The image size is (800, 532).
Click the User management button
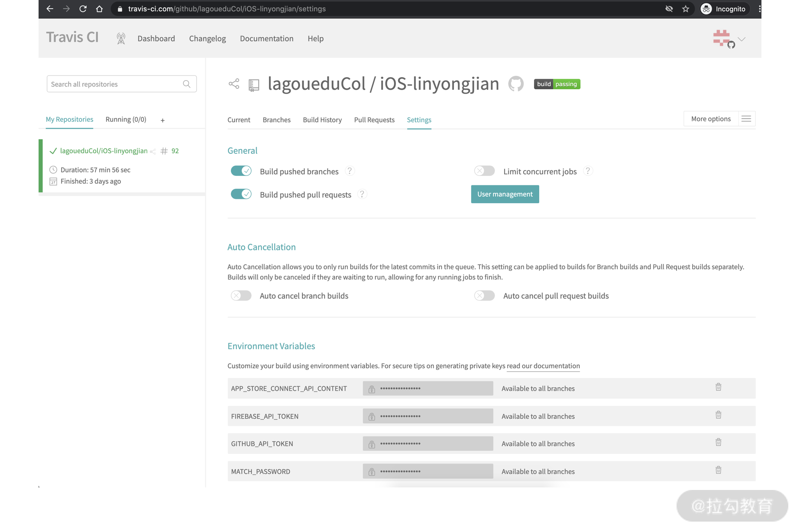505,194
